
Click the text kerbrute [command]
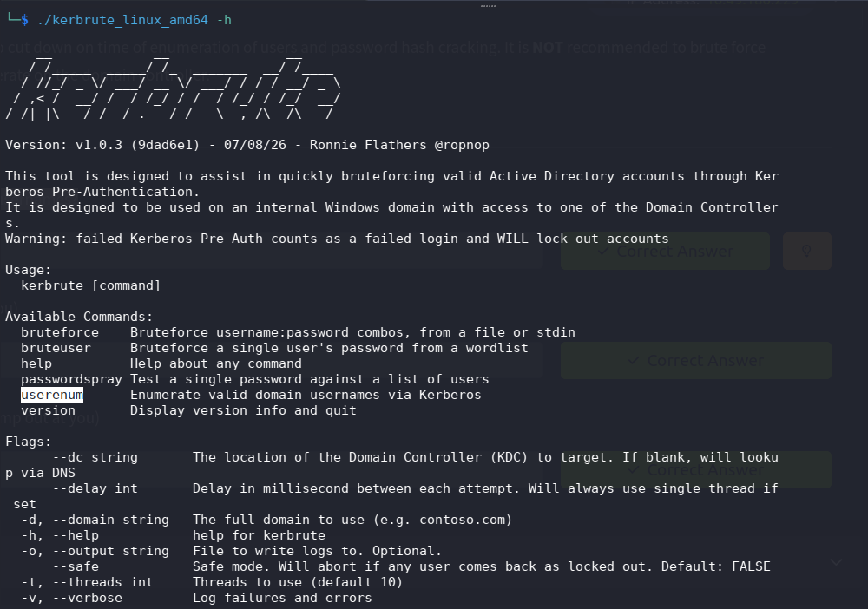91,285
